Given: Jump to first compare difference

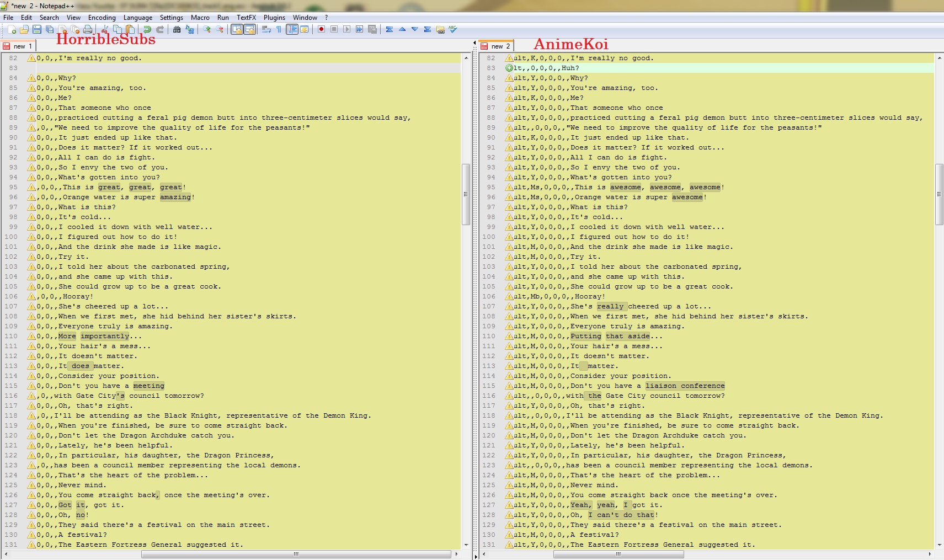Looking at the screenshot, I should pyautogui.click(x=389, y=29).
